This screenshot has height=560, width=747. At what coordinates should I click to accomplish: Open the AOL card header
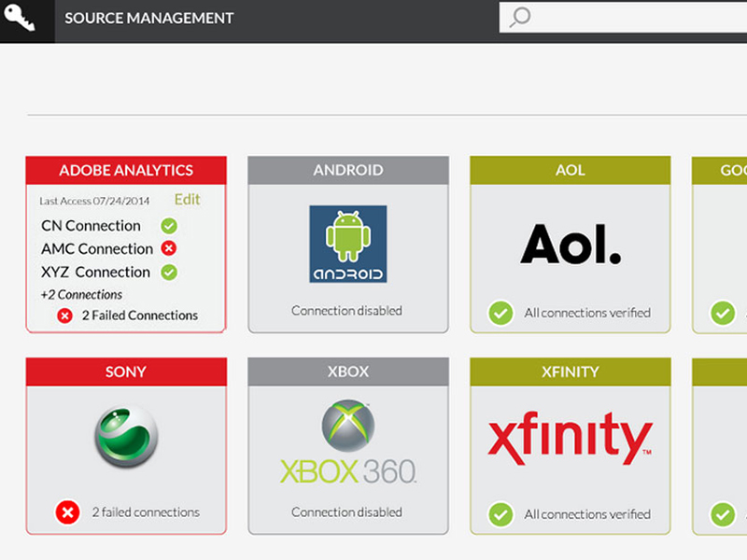tap(571, 170)
